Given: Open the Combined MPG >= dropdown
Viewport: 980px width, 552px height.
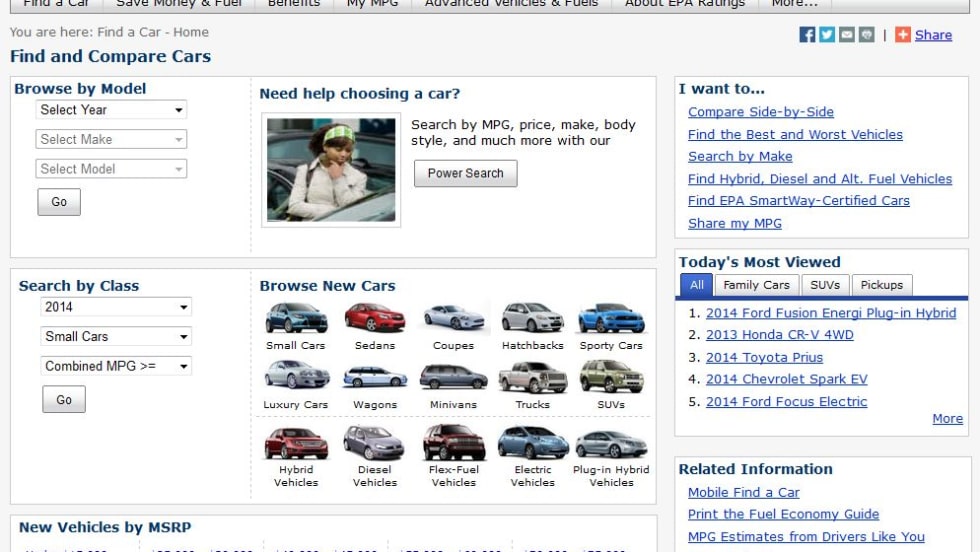Looking at the screenshot, I should (116, 367).
